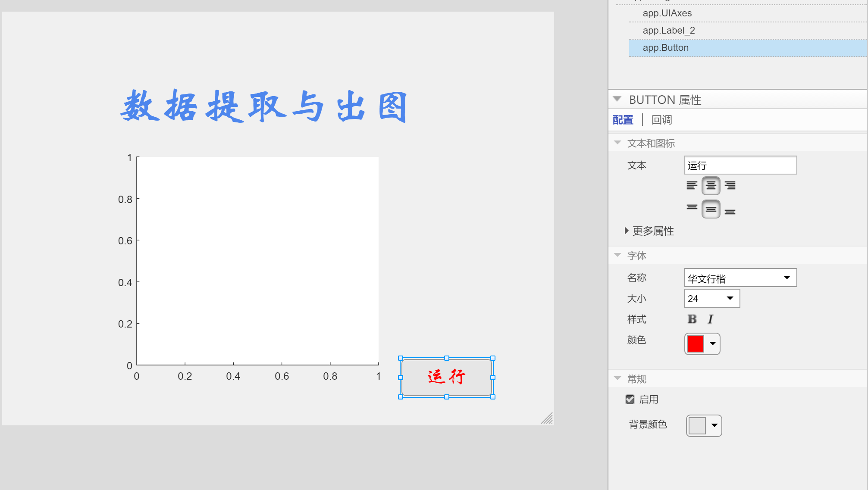Align button text to the right
Screen dimensions: 868x490
click(730, 185)
